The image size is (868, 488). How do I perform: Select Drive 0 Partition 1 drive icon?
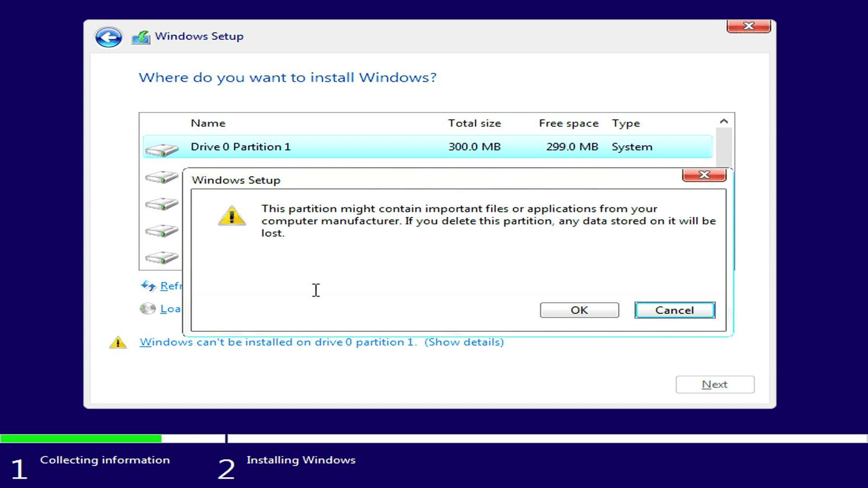[162, 150]
